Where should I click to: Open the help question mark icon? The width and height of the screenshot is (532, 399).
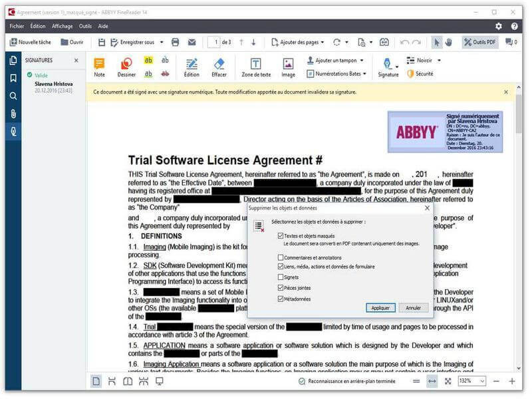pyautogui.click(x=515, y=26)
